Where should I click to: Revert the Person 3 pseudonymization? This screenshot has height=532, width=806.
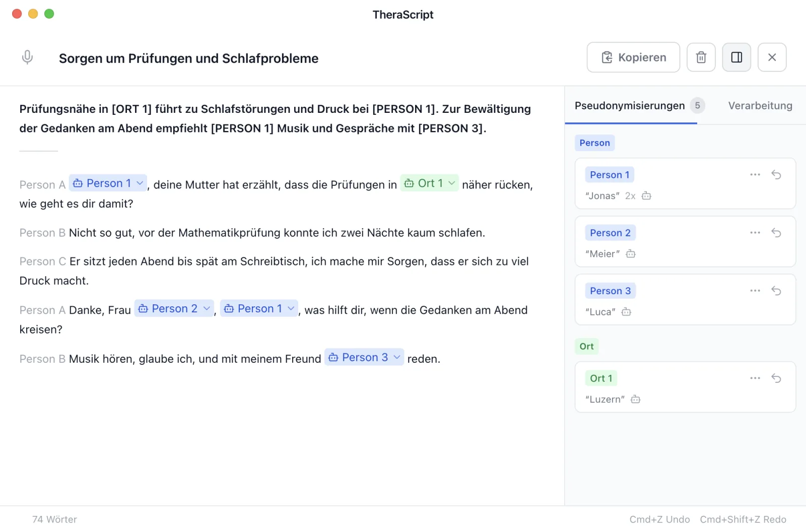tap(776, 291)
